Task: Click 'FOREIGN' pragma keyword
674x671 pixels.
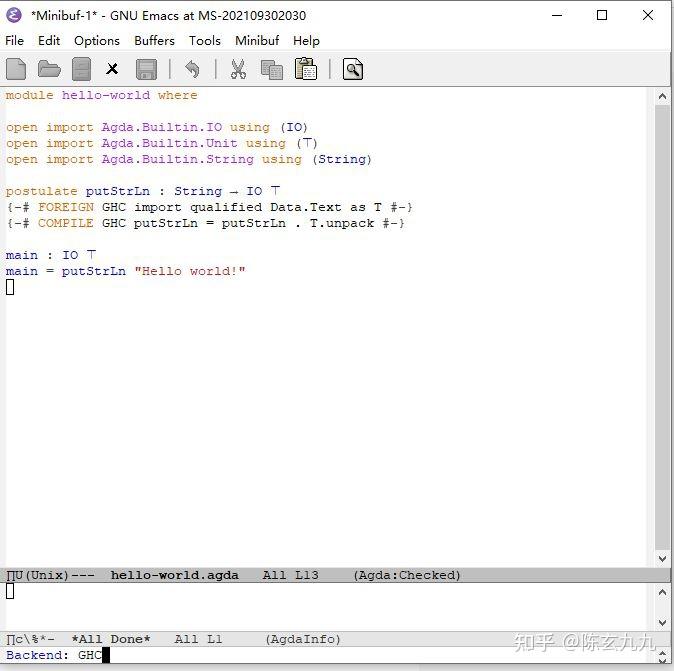Action: tap(66, 207)
